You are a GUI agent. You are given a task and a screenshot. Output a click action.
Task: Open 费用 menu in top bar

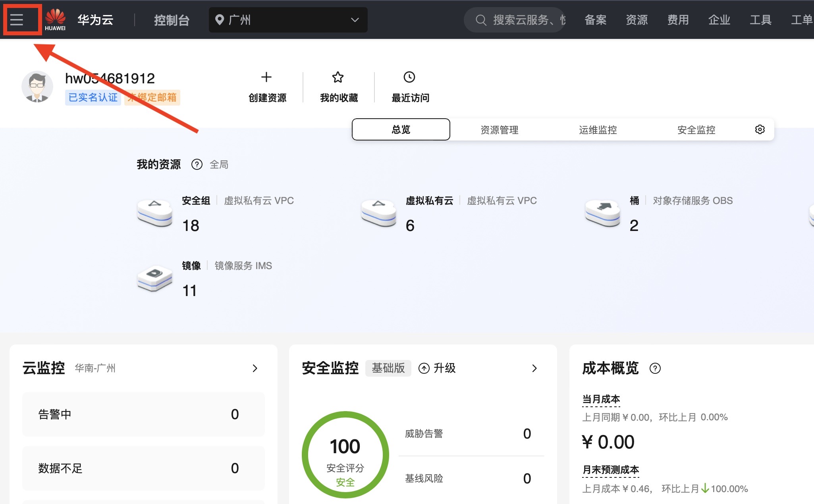click(x=678, y=20)
